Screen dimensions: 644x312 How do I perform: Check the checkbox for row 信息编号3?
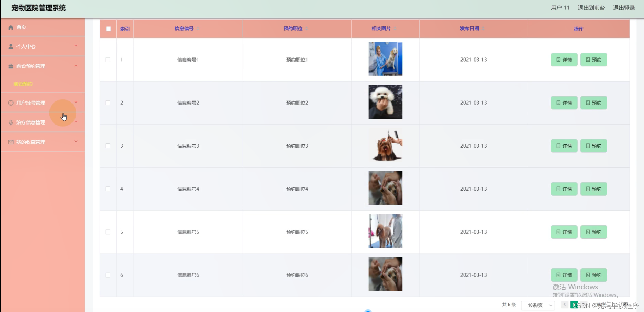108,146
